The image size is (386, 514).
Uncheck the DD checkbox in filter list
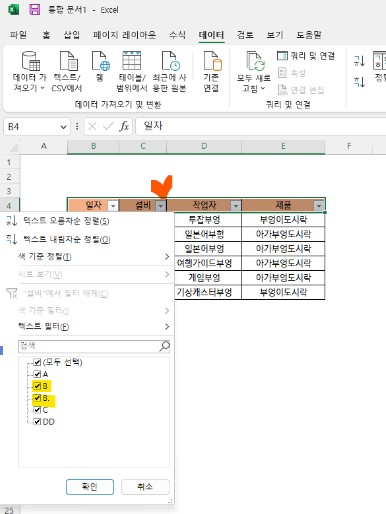(37, 422)
